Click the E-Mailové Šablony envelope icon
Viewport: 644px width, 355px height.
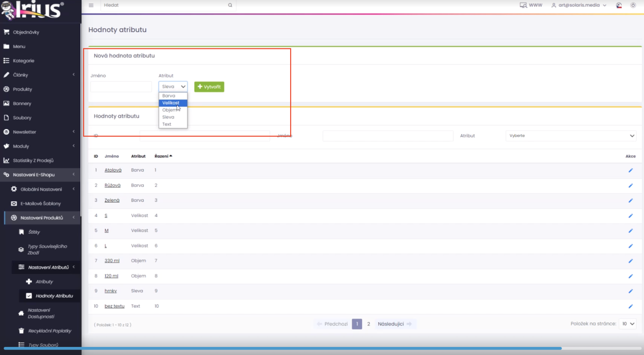14,203
